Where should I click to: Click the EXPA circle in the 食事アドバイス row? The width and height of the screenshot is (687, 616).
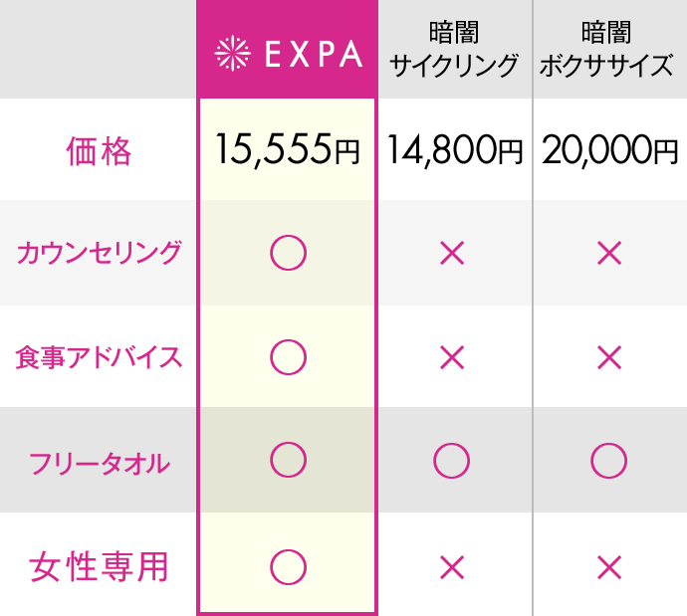click(288, 357)
